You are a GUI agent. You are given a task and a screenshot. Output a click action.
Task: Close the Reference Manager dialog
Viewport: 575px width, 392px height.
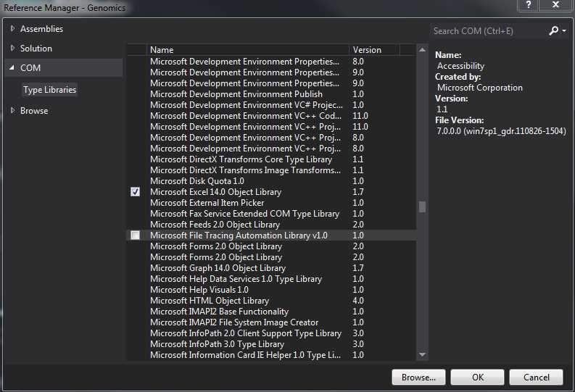tap(555, 5)
